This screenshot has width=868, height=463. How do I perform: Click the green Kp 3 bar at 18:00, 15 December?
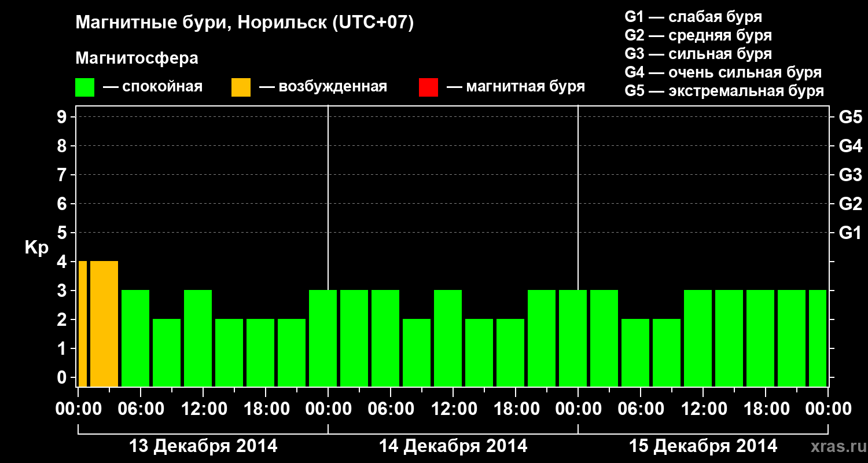click(x=760, y=338)
